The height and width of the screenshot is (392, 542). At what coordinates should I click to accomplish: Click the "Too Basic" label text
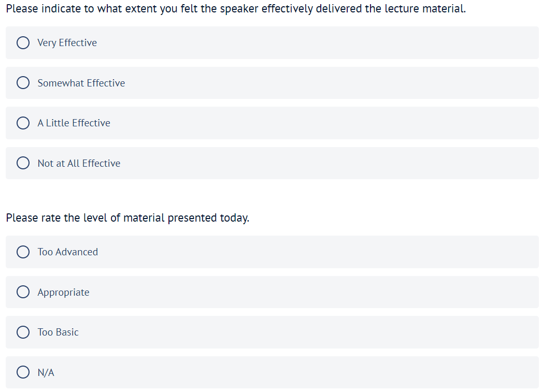pyautogui.click(x=58, y=332)
